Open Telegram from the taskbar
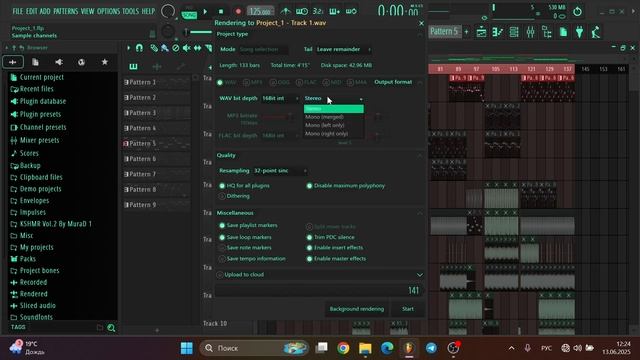This screenshot has width=640, height=360. (431, 348)
